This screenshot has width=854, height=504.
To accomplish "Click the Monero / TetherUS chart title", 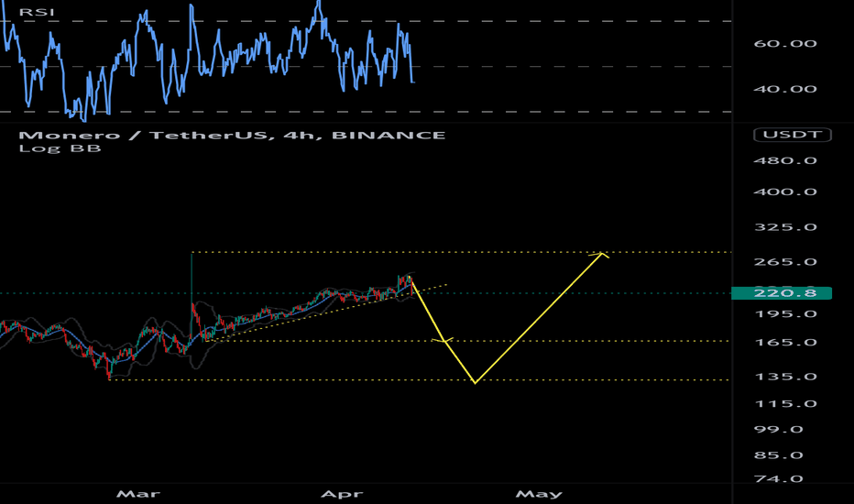I will pyautogui.click(x=232, y=135).
